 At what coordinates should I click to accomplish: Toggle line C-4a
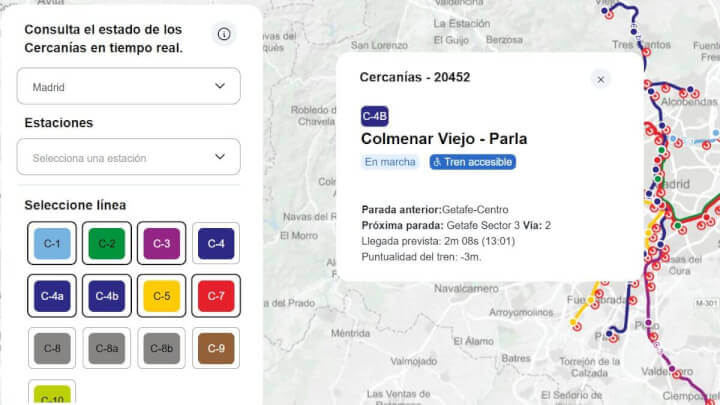52,296
